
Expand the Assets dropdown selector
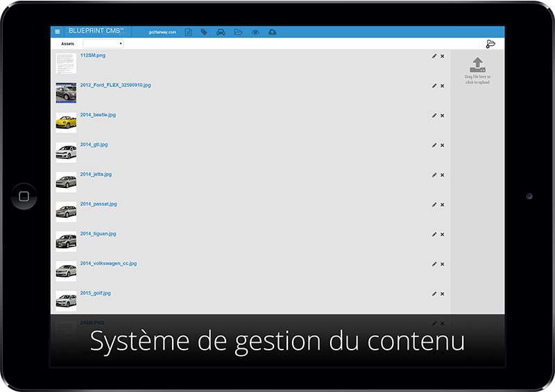[103, 44]
